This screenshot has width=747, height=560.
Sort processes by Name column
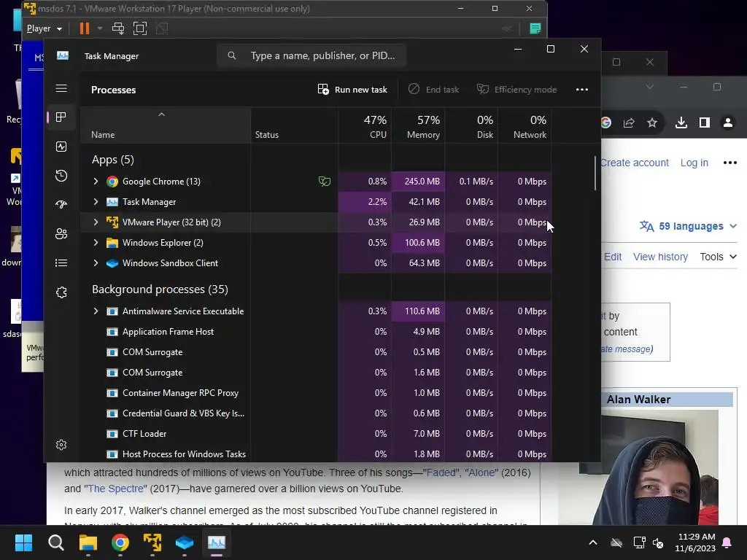point(166,126)
